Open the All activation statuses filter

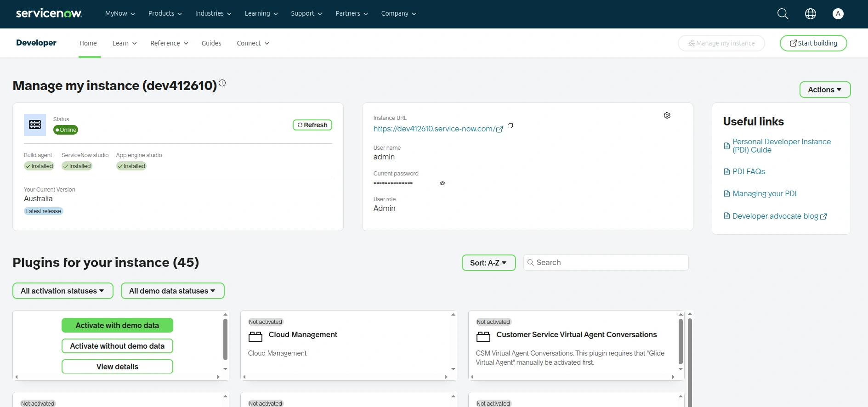tap(62, 291)
